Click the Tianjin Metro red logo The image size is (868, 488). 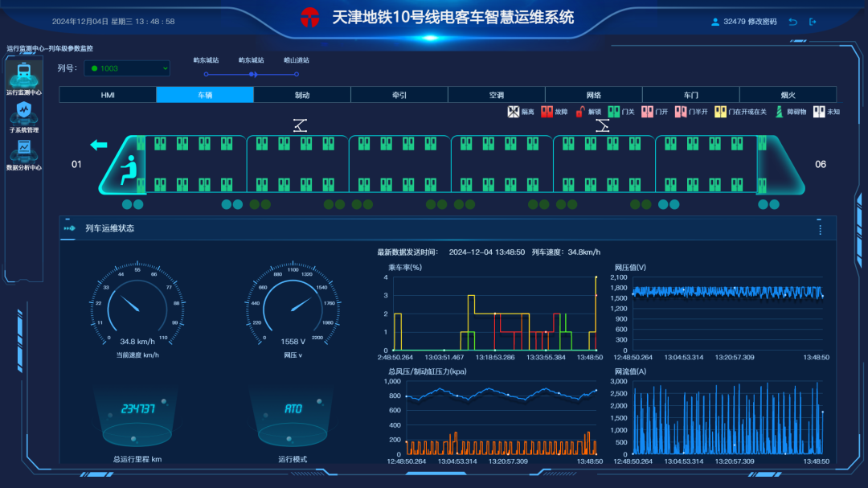[310, 18]
